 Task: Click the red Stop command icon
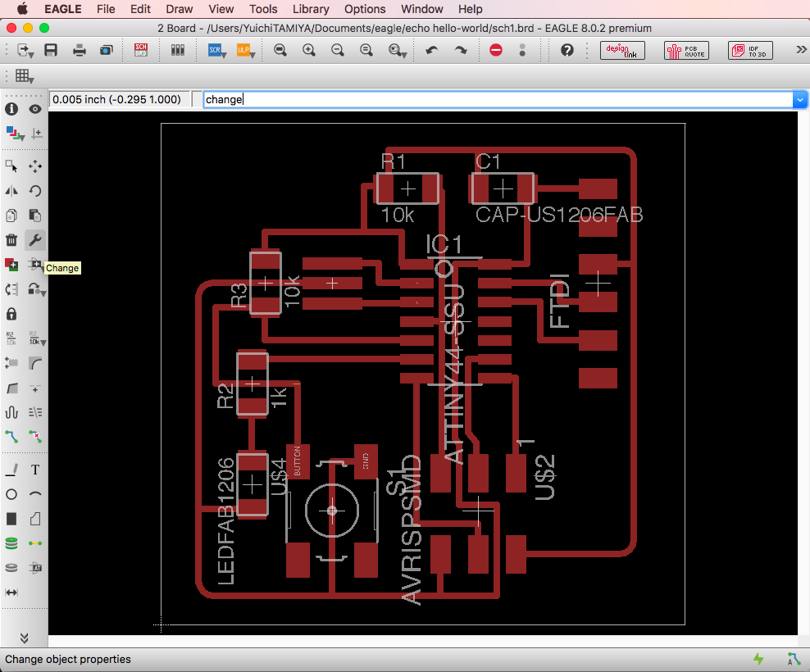(496, 50)
